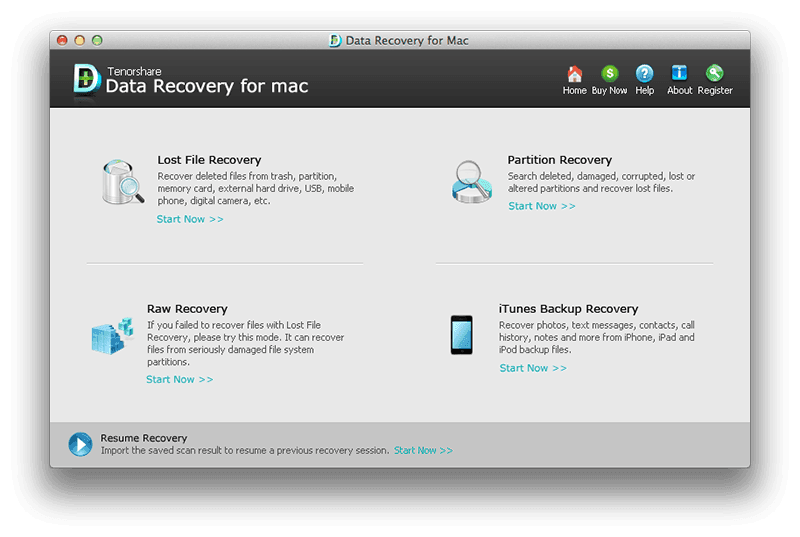Click the Buy Now label text

tap(609, 90)
